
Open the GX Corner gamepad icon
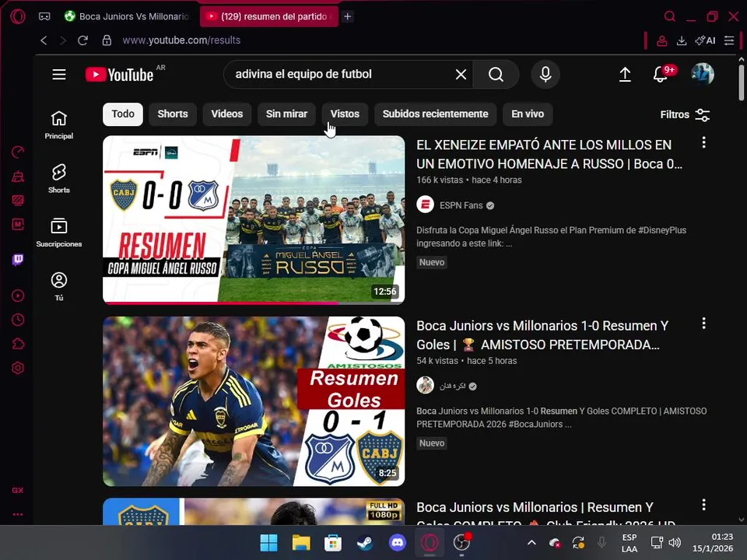pos(44,16)
